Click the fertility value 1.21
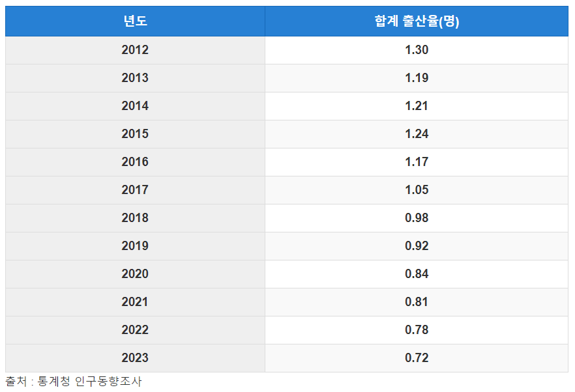575x392 pixels. tap(417, 106)
